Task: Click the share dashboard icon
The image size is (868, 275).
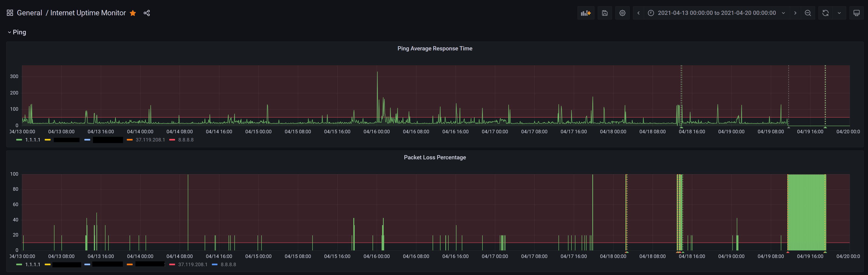Action: click(x=147, y=13)
